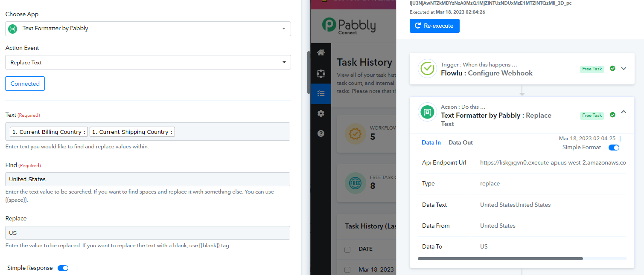Click the Re-execute button
Image resolution: width=644 pixels, height=275 pixels.
coord(434,26)
